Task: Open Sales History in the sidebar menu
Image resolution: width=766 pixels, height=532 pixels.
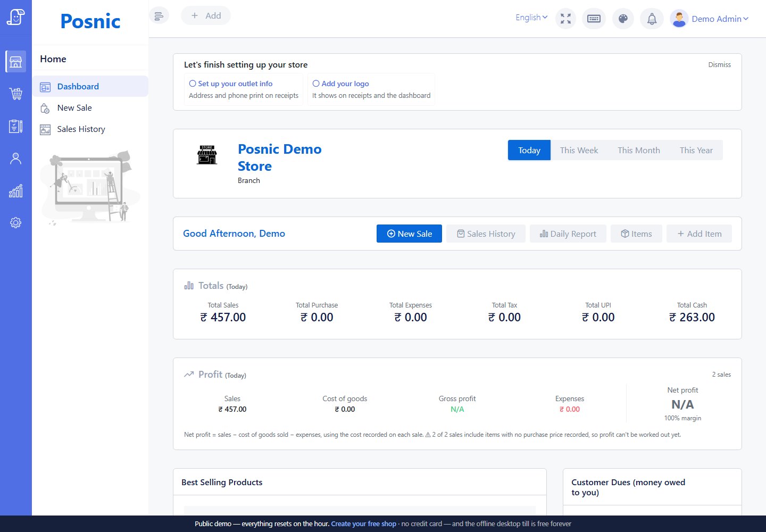Action: click(x=90, y=129)
